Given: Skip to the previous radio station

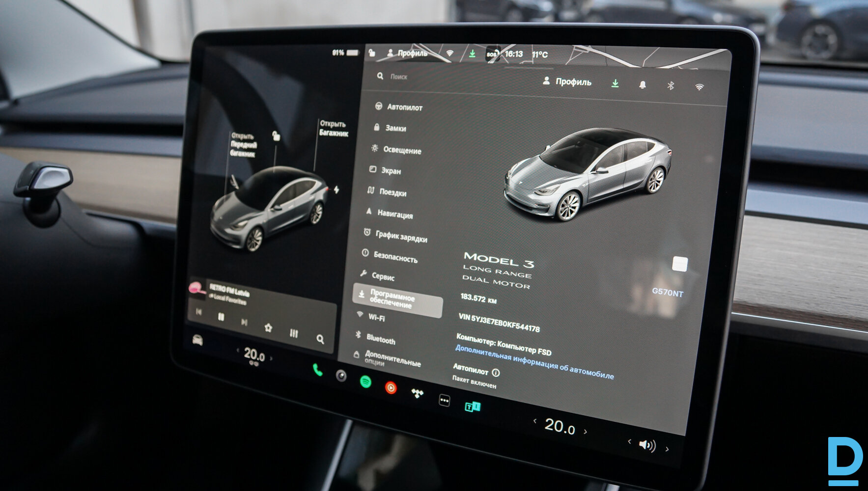Looking at the screenshot, I should (198, 312).
